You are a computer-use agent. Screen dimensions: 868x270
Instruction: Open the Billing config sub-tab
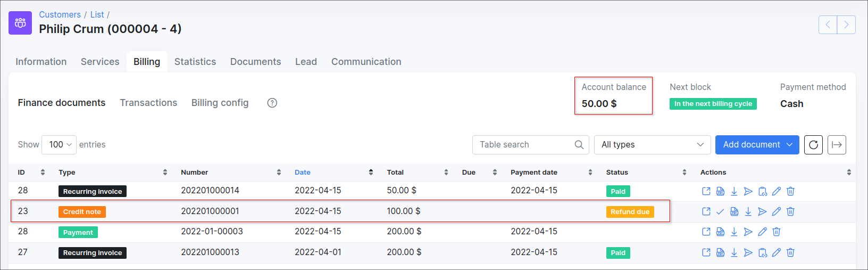220,103
